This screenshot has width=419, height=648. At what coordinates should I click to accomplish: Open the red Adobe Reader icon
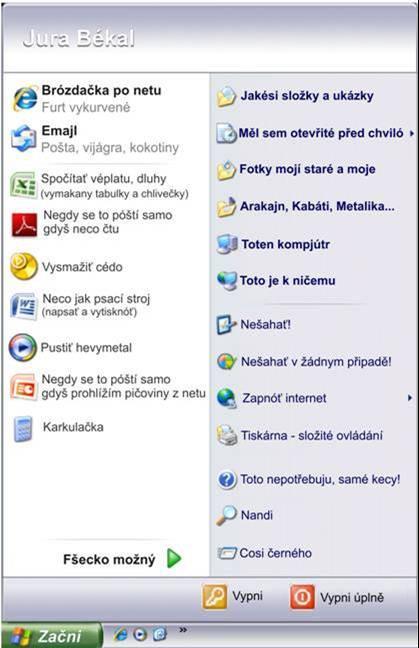point(24,224)
